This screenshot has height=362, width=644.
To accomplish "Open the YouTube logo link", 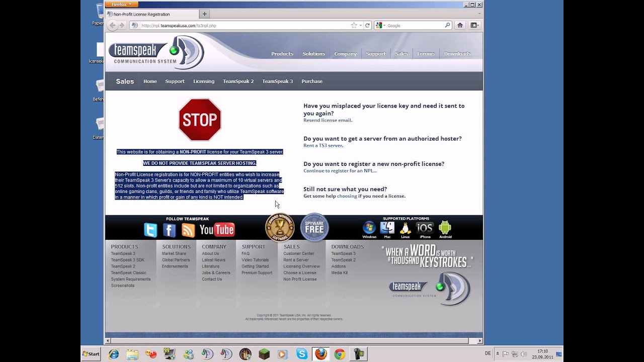I will point(217,230).
